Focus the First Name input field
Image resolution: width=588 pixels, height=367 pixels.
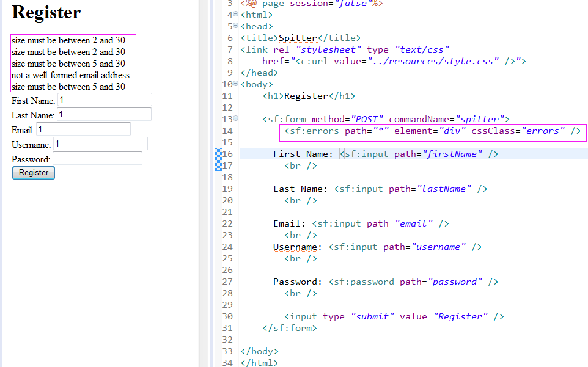coord(105,100)
